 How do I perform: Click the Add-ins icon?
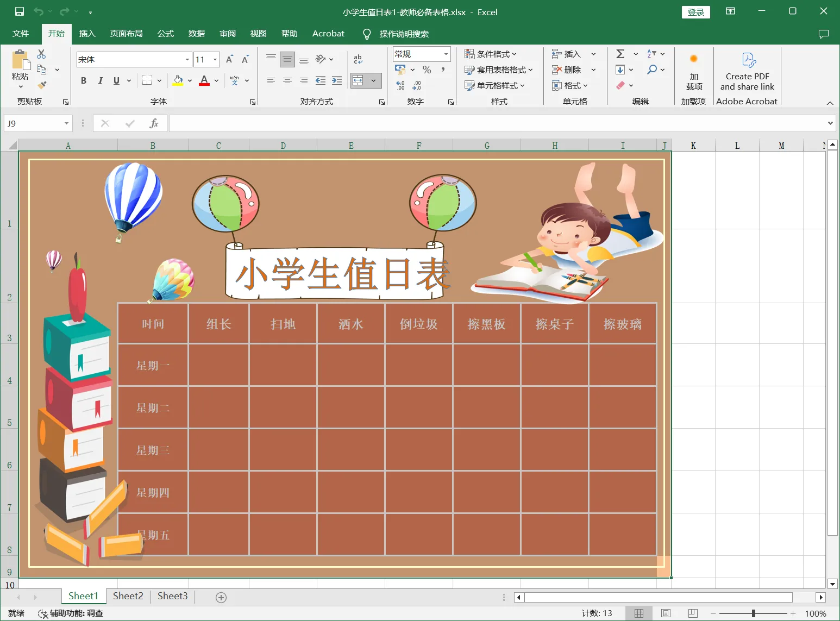click(x=694, y=59)
